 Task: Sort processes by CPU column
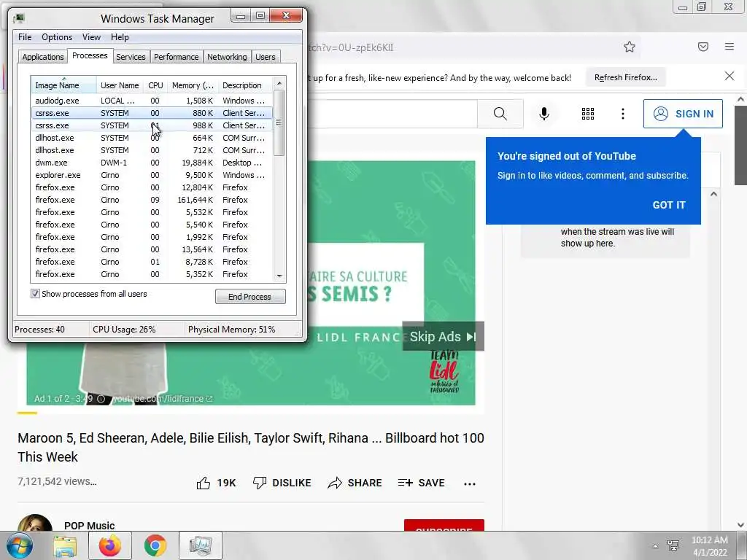tap(156, 85)
